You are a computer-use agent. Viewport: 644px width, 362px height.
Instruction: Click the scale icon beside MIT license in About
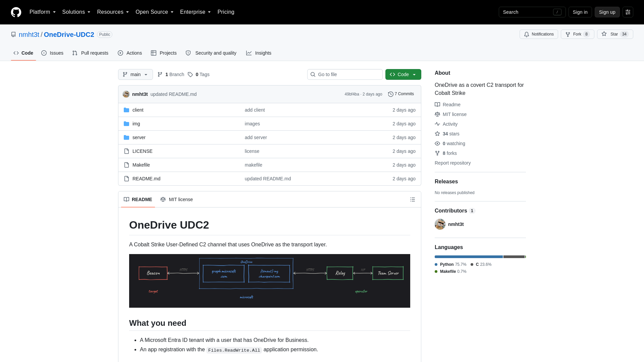pyautogui.click(x=437, y=114)
